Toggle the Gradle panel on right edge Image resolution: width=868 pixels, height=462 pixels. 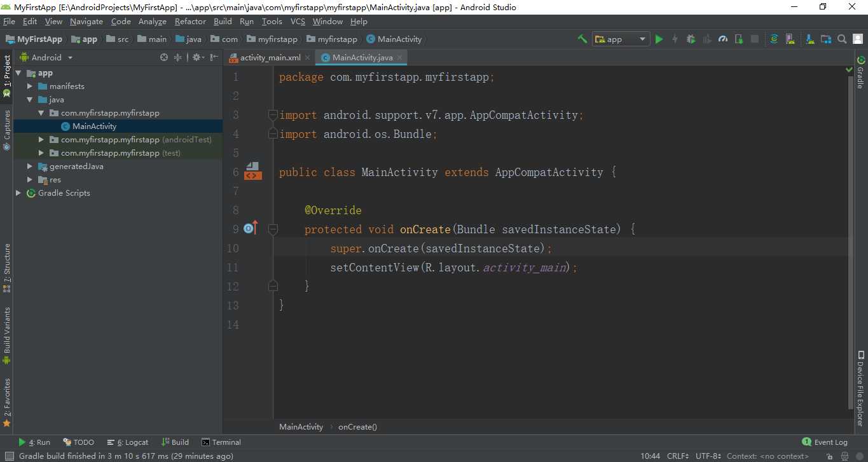[860, 72]
